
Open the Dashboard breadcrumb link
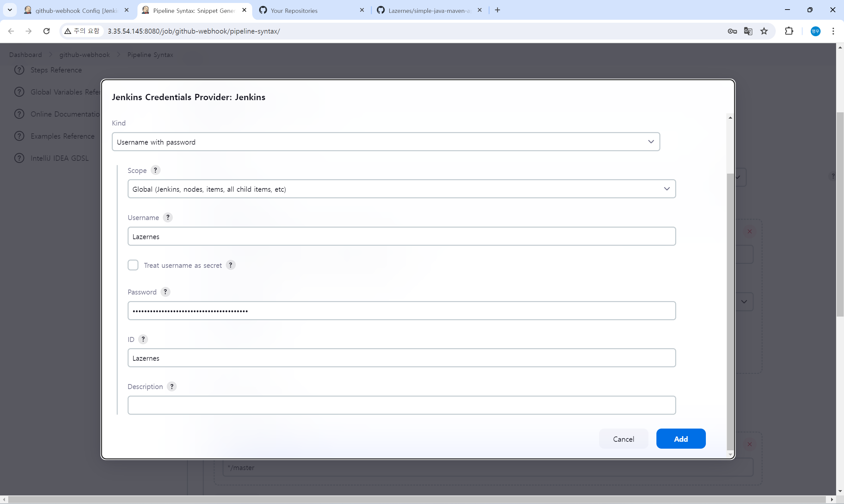(25, 55)
